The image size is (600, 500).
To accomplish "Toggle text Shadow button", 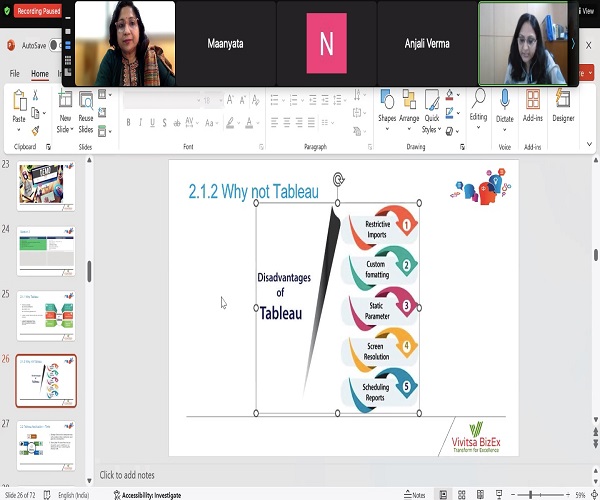I will [x=164, y=122].
